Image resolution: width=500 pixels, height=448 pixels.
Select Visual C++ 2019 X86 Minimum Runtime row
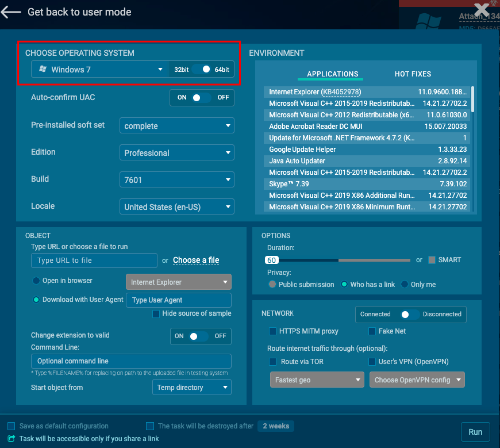click(x=367, y=207)
